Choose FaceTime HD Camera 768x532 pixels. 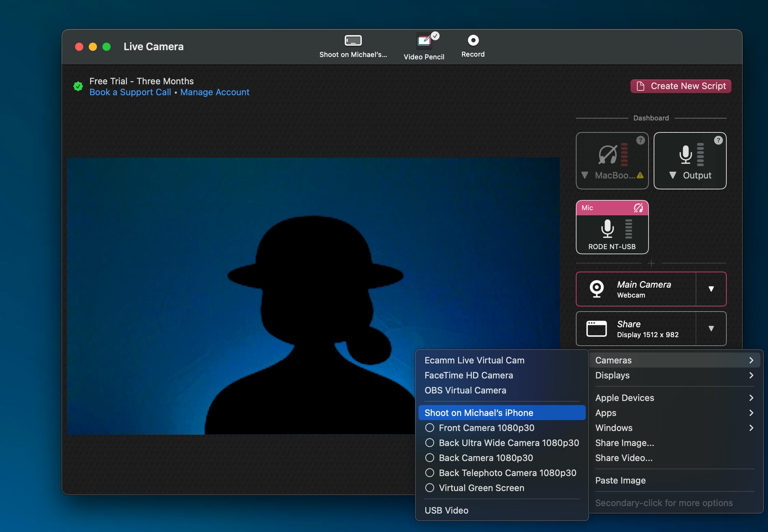click(x=502, y=375)
